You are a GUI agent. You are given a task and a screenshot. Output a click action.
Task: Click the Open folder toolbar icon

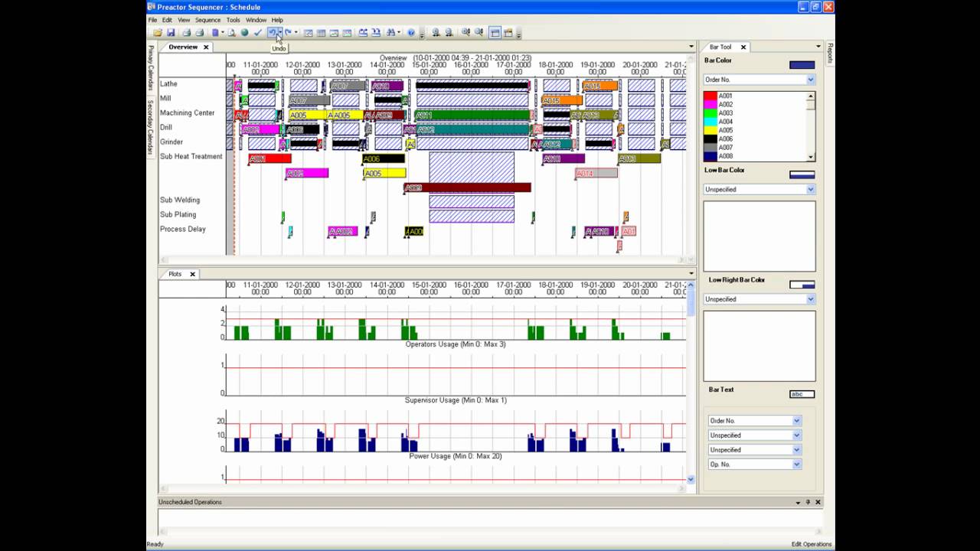(158, 33)
